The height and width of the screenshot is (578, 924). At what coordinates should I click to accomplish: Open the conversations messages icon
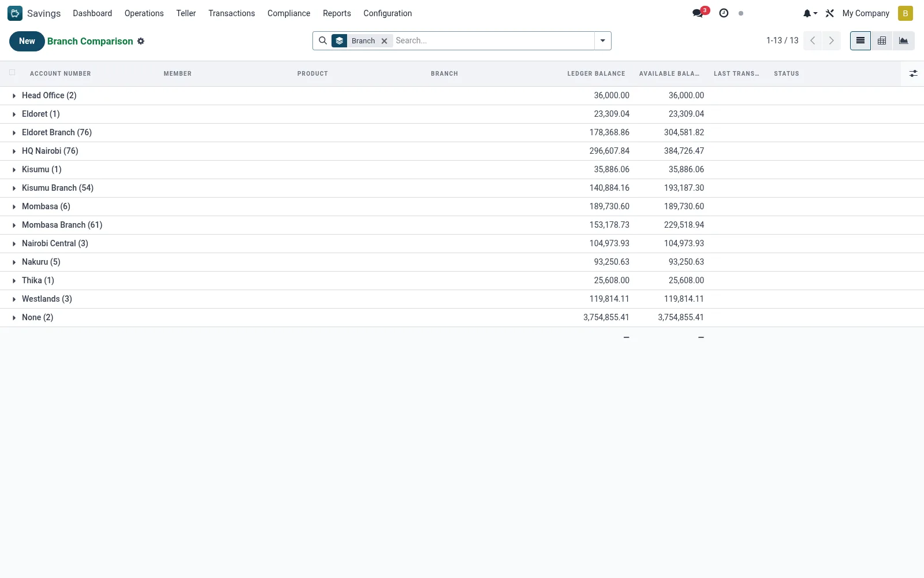tap(698, 13)
